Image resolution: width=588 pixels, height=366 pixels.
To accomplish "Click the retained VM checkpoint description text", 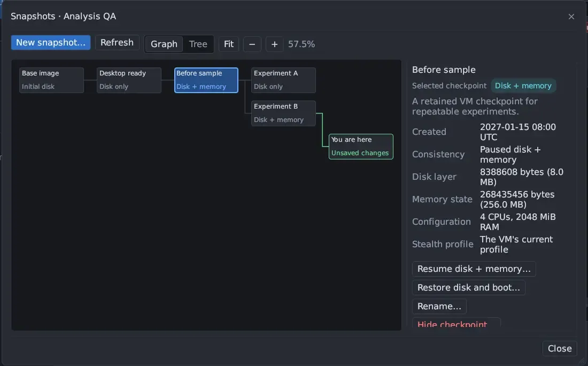I will (475, 106).
